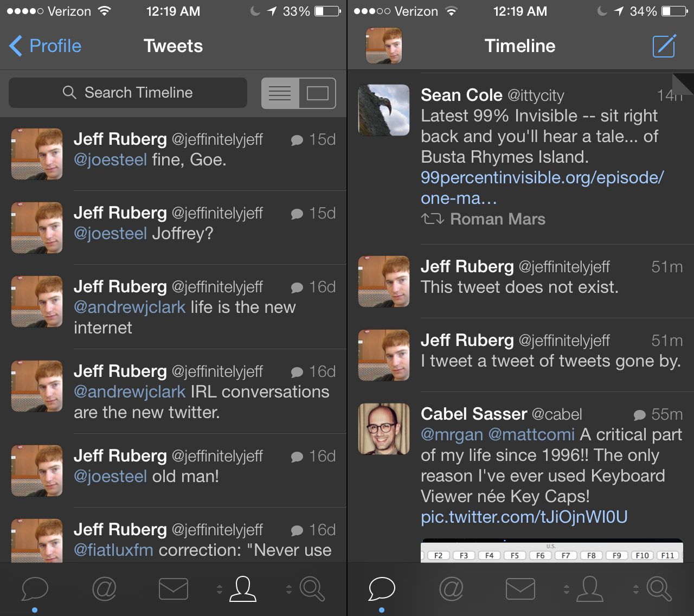Expand tab switcher arrows beside left profile icon
Viewport: 694px width, 616px height.
tap(220, 589)
